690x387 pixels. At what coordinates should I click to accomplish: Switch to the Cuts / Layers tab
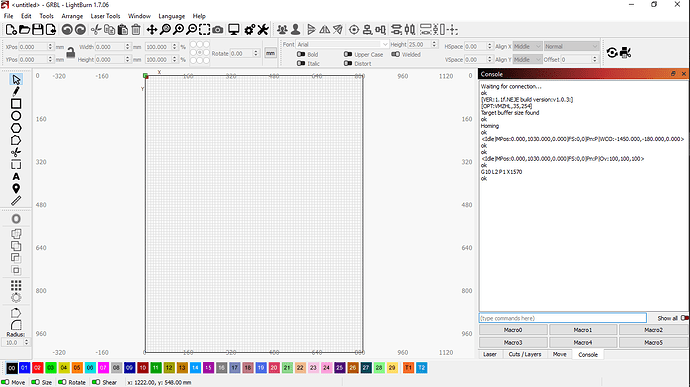point(525,354)
